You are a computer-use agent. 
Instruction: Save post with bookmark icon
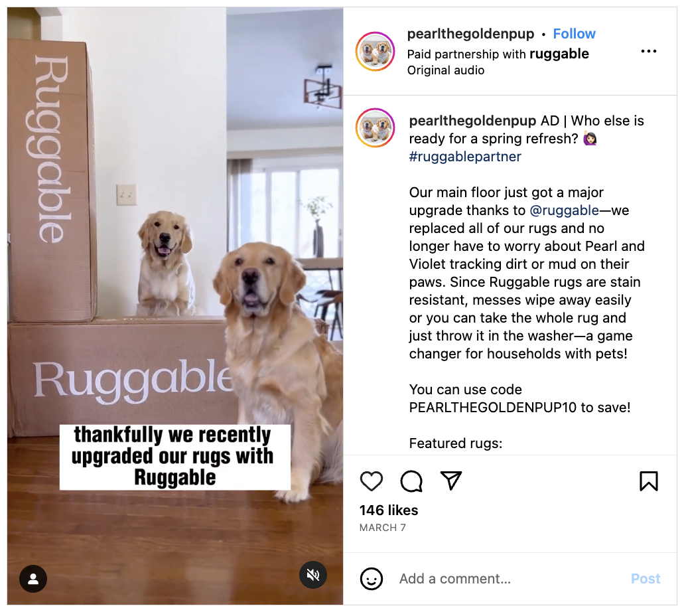click(648, 481)
